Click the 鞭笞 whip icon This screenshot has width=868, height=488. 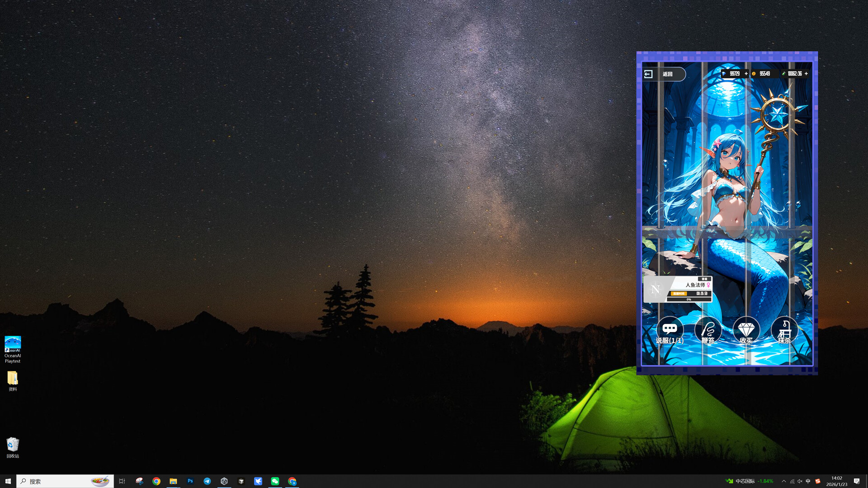pos(708,329)
